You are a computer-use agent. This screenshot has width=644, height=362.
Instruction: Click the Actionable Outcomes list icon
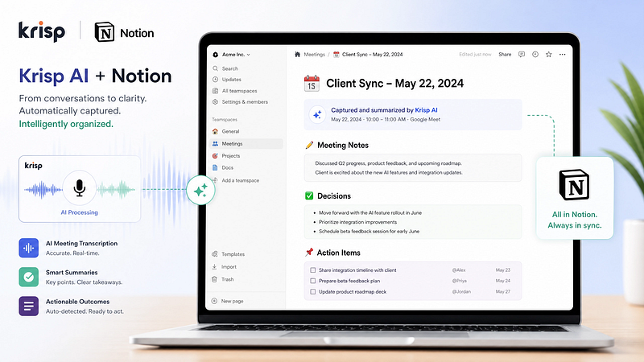pos(29,306)
